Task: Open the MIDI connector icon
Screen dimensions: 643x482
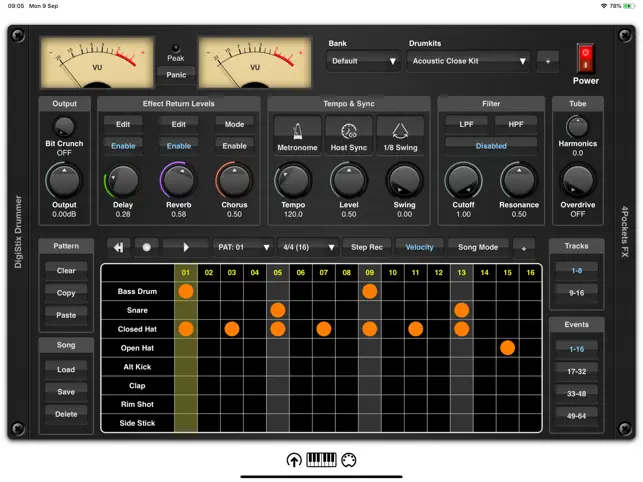Action: coord(349,460)
